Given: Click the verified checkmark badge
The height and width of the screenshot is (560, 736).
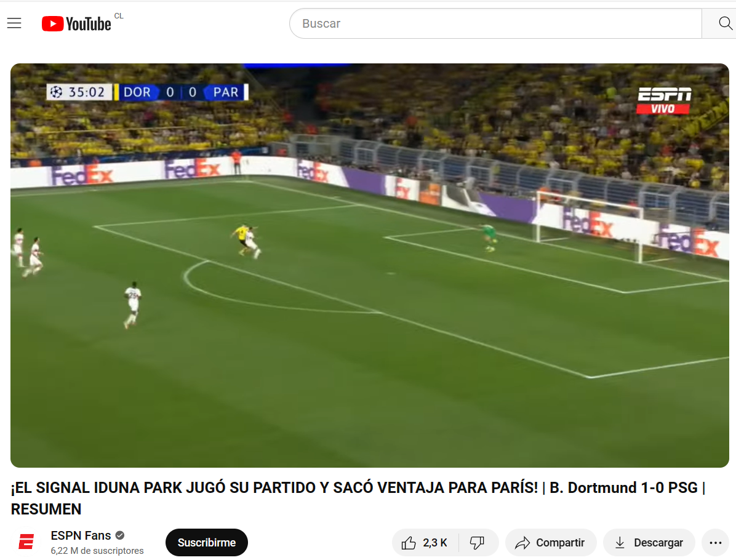Looking at the screenshot, I should tap(120, 535).
